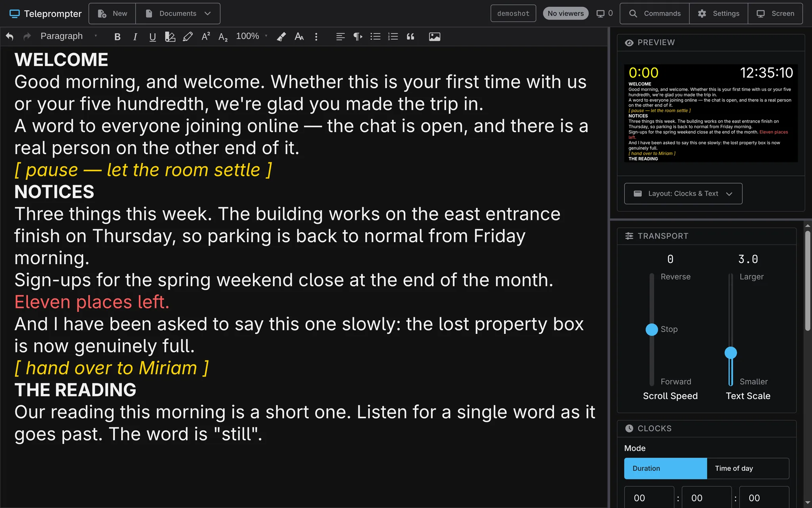This screenshot has height=508, width=812.
Task: Click the right panel scroll down arrow
Action: point(808,503)
